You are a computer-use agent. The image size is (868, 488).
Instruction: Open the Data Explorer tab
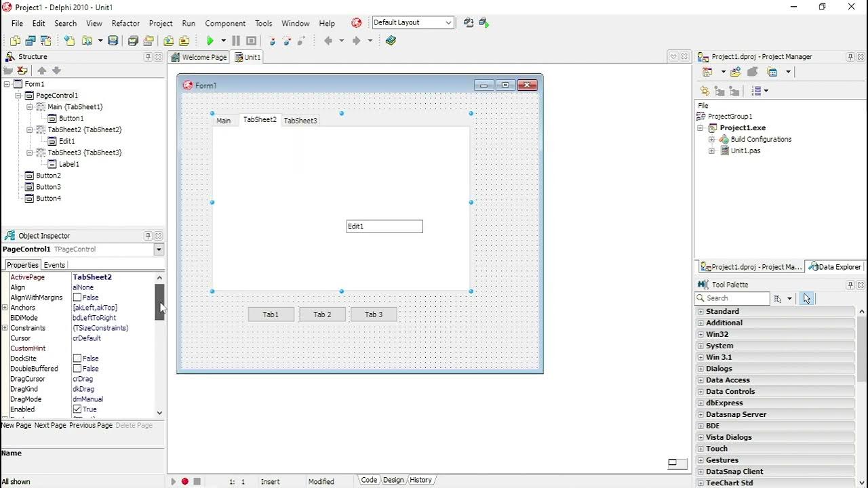[x=834, y=267]
